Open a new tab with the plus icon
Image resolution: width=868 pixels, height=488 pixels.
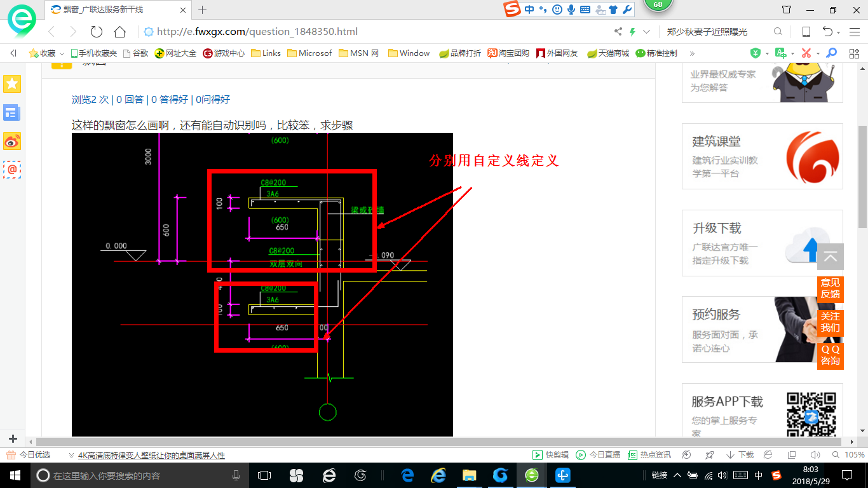(x=203, y=10)
